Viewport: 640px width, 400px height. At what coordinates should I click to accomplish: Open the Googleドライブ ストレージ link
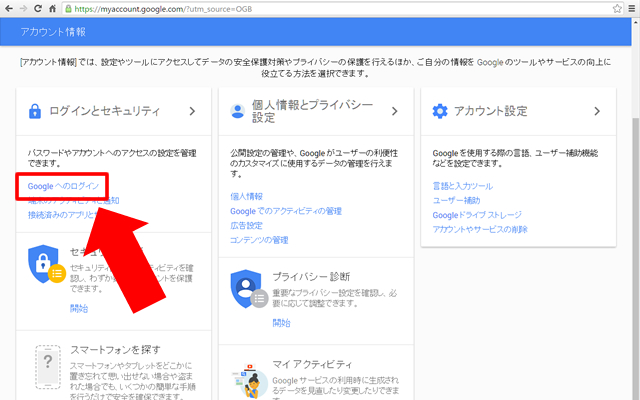pyautogui.click(x=477, y=215)
